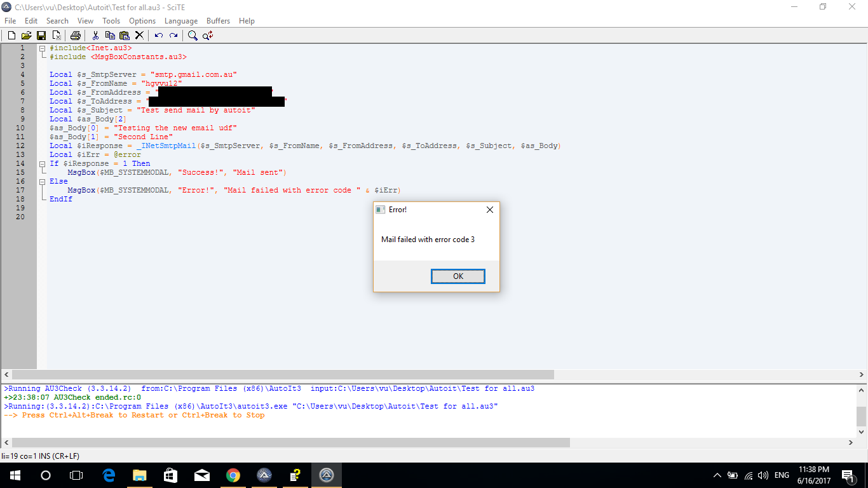
Task: Click the New document toolbar icon
Action: tap(11, 36)
